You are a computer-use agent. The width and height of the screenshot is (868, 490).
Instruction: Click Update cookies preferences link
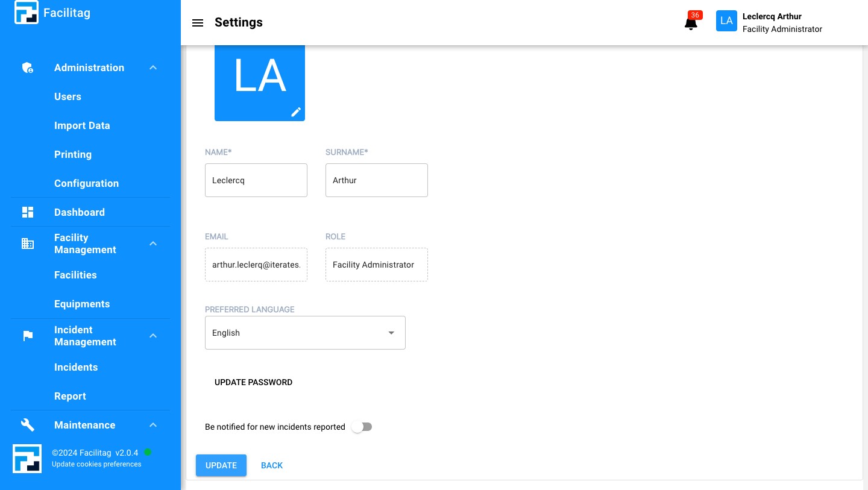[x=96, y=464]
